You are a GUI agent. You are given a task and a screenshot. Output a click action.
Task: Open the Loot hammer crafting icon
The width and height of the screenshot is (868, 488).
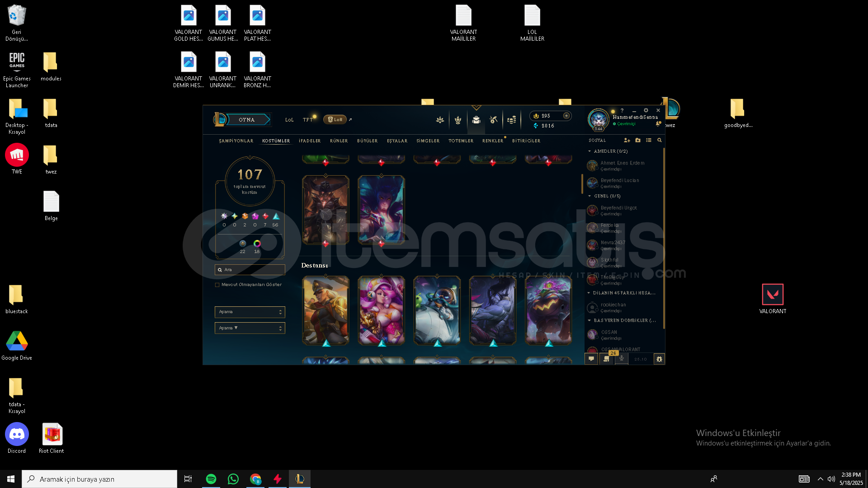[x=494, y=120]
